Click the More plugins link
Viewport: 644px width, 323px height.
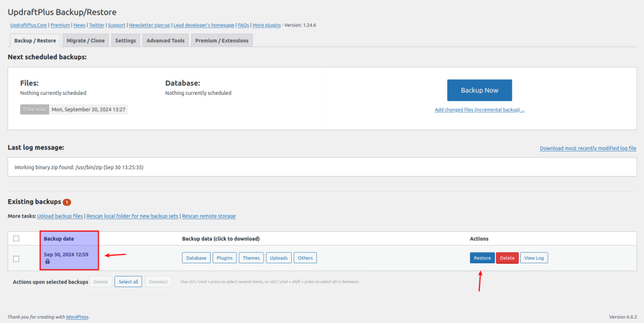(x=267, y=25)
